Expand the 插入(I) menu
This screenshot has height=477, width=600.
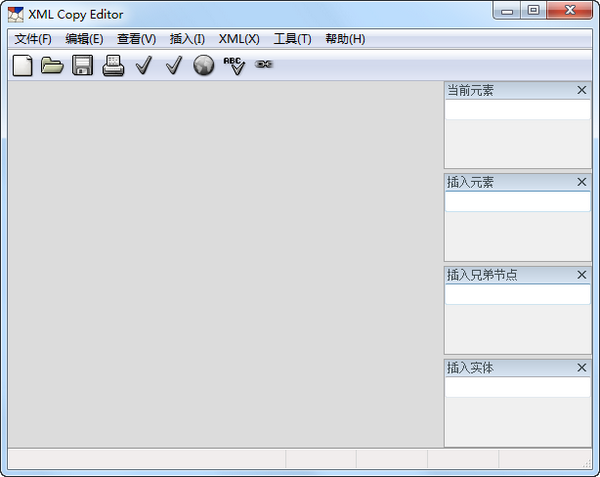(187, 39)
